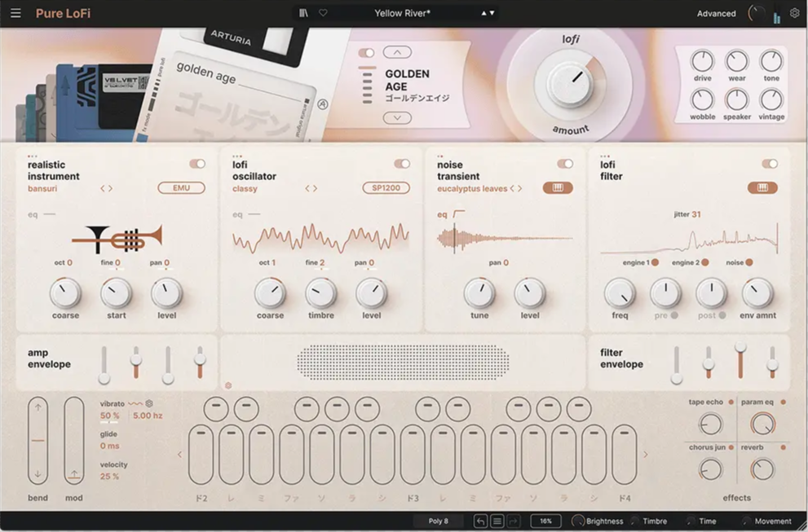
Task: Select the next instrument after bansuri
Action: 111,188
